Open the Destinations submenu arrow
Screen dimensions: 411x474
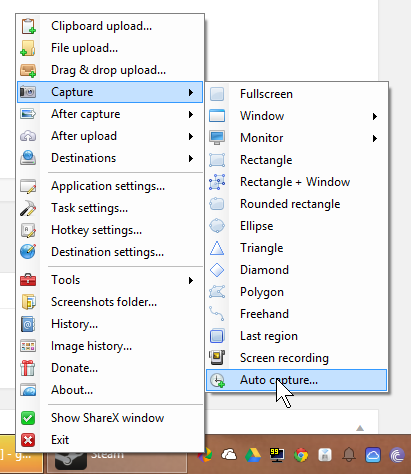tap(191, 158)
